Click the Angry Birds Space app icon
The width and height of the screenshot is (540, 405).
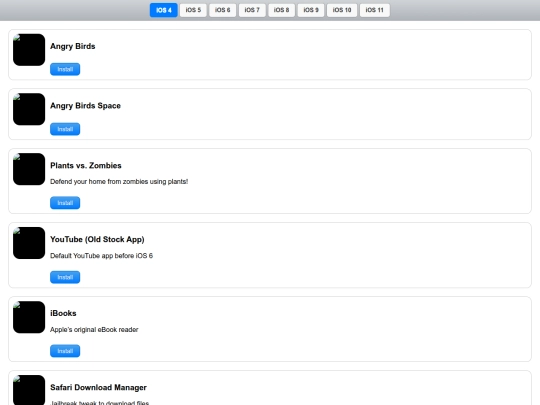[29, 109]
